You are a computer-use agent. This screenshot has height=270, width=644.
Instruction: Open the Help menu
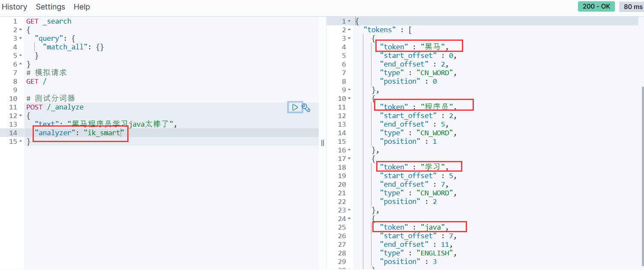82,7
